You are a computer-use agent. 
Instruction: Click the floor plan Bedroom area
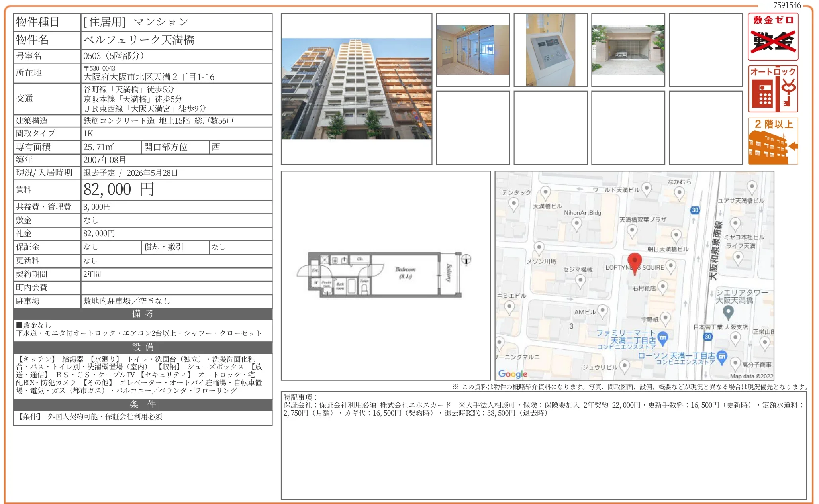pyautogui.click(x=405, y=273)
